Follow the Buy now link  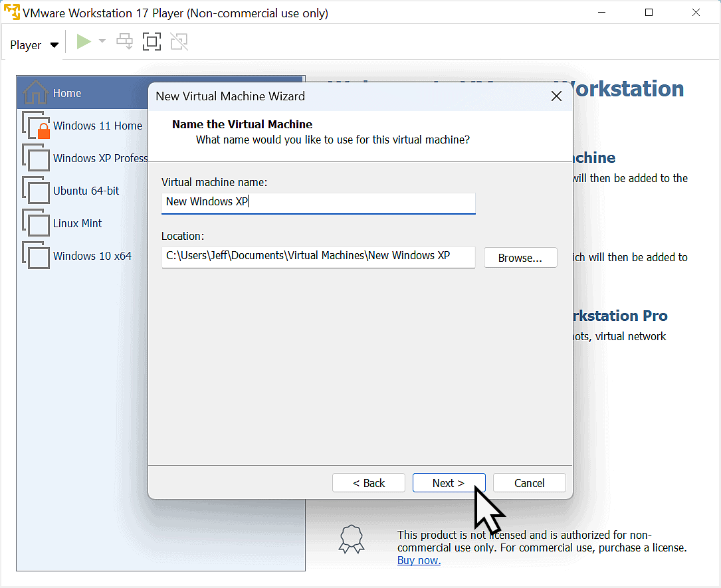pyautogui.click(x=419, y=560)
